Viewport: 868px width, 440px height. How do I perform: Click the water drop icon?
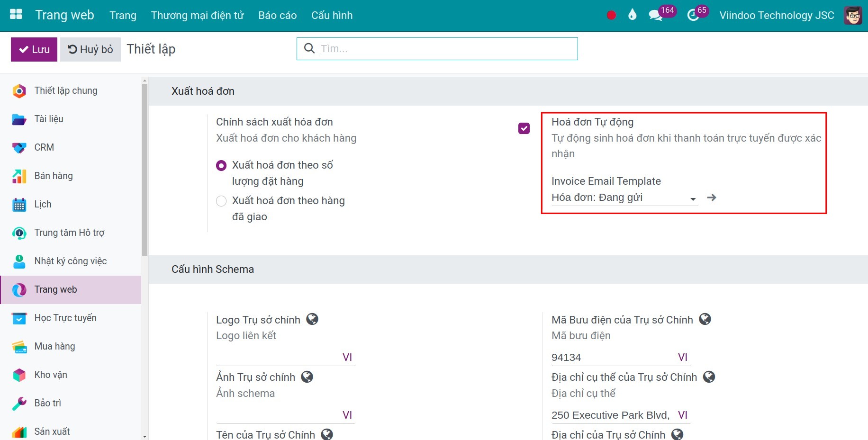632,15
